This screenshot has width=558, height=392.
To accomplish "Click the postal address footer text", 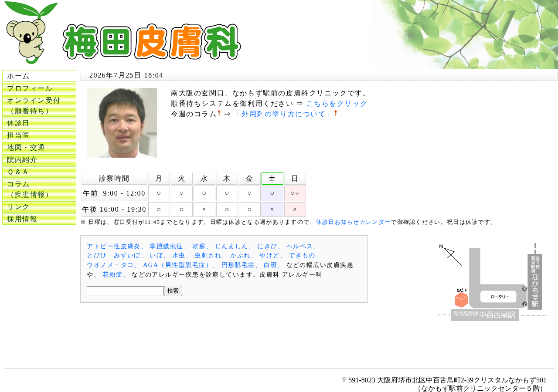I will pos(444,384).
